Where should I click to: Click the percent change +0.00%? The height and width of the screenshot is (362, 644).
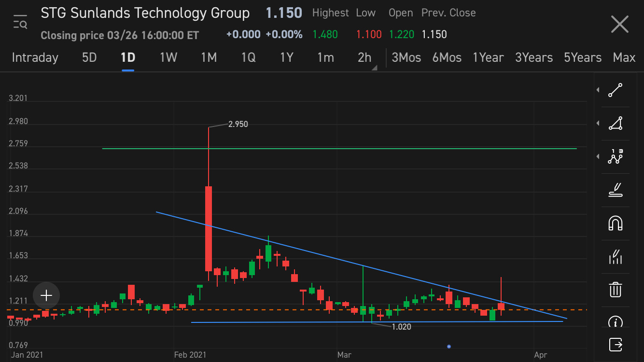pyautogui.click(x=285, y=34)
